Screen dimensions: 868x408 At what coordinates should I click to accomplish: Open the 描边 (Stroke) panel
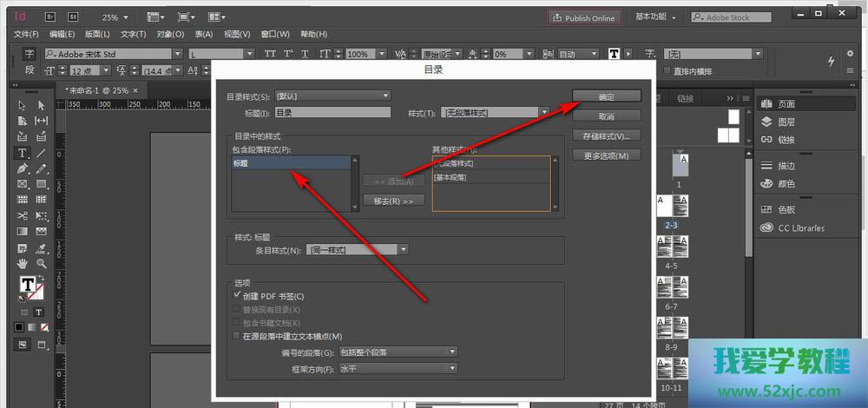tap(786, 166)
